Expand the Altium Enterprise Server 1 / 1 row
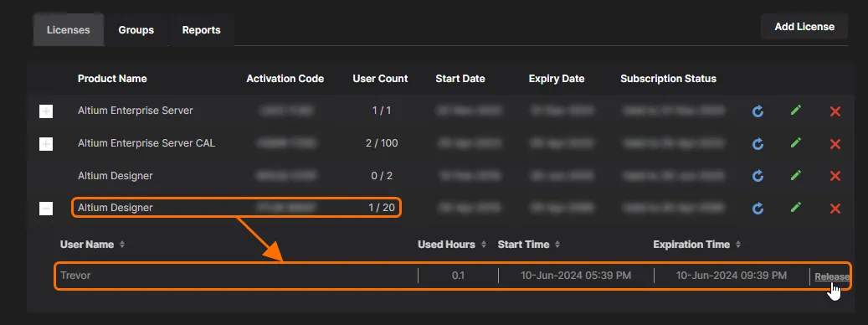 pos(46,111)
